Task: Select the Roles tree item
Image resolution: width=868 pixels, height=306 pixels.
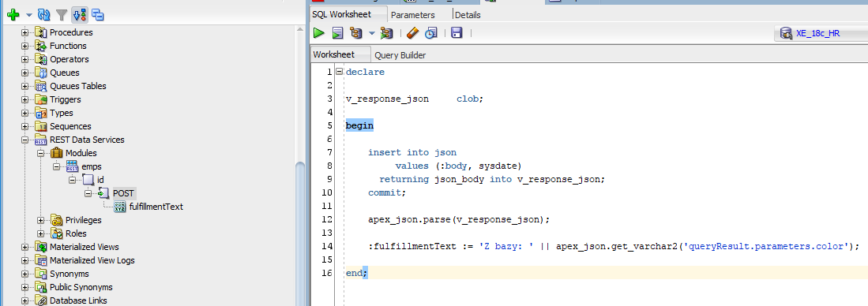Action: [76, 233]
